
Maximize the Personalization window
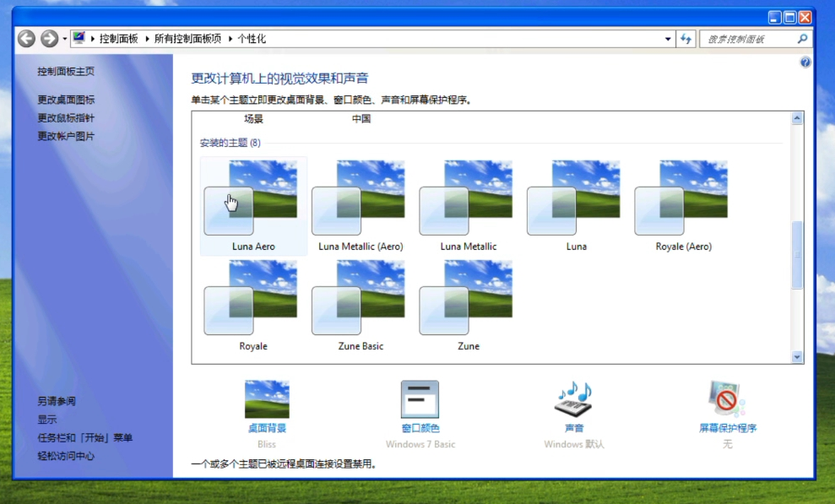pyautogui.click(x=790, y=18)
